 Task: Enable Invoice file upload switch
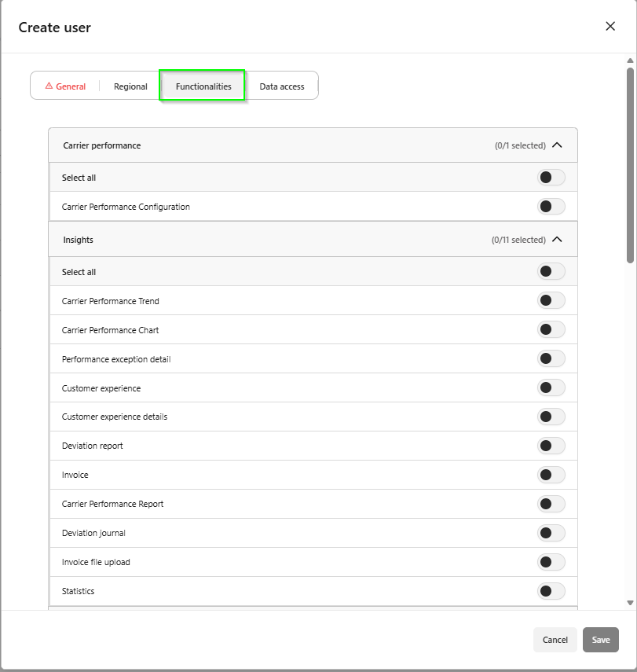coord(551,562)
